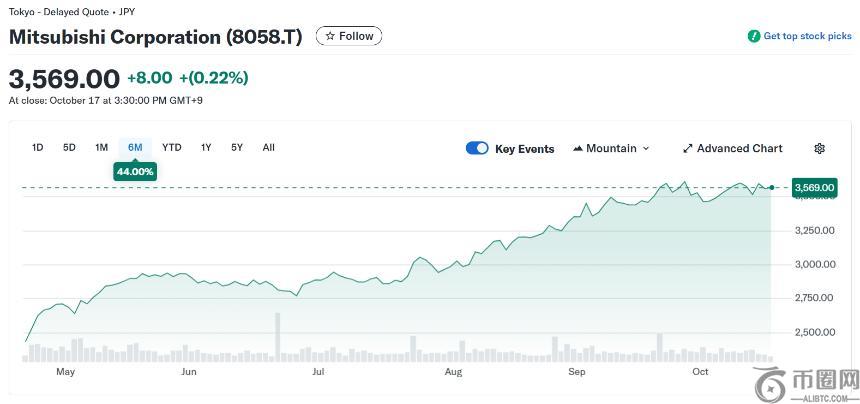
Task: Click the Advanced Chart expand arrows icon
Action: coord(687,148)
